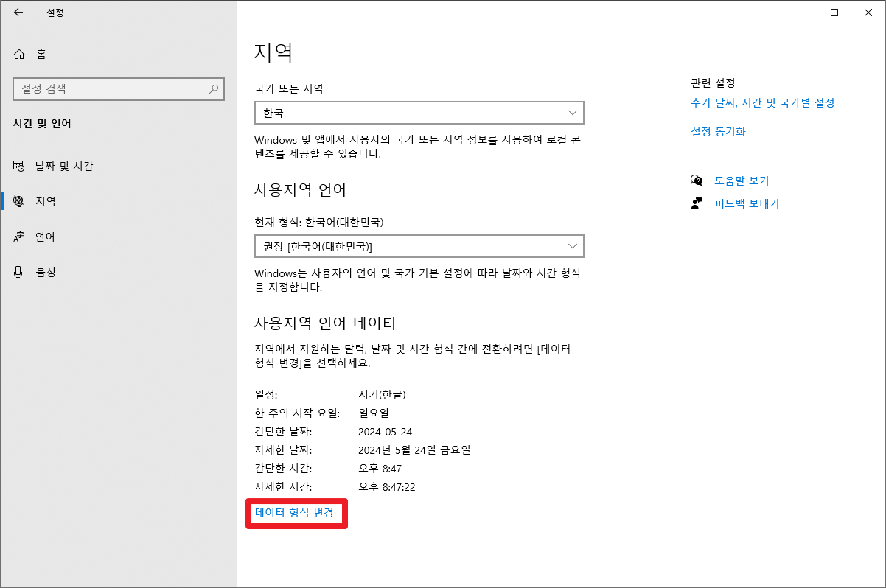
Task: Click the short time 오후 8:47
Action: pyautogui.click(x=380, y=469)
